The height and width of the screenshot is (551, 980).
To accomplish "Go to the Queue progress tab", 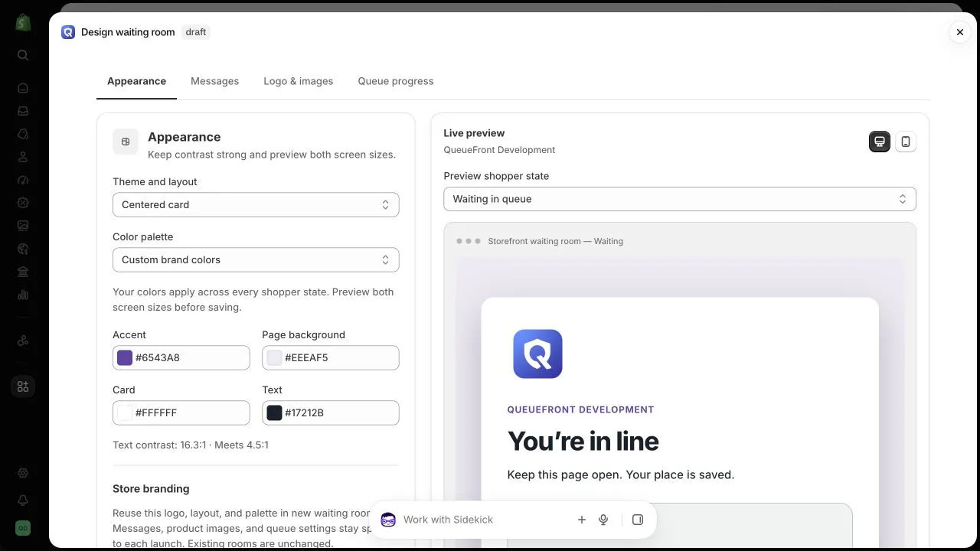I will [396, 81].
